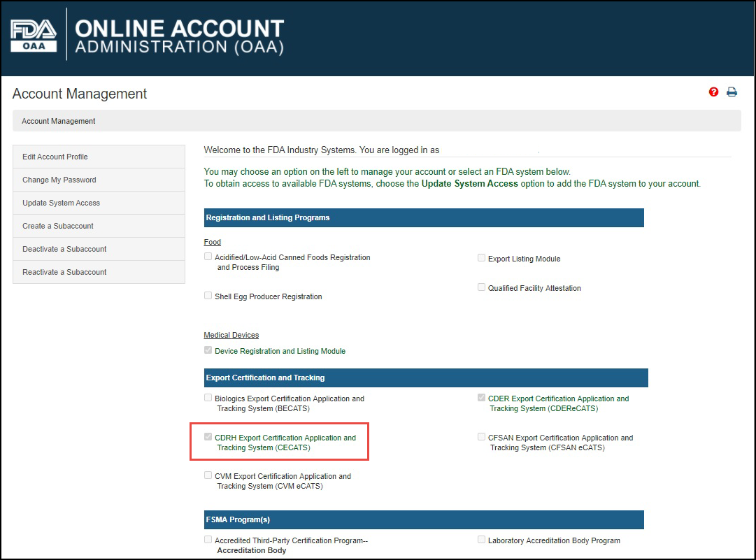Open help using the red question mark icon
This screenshot has height=560, width=756.
click(x=713, y=92)
